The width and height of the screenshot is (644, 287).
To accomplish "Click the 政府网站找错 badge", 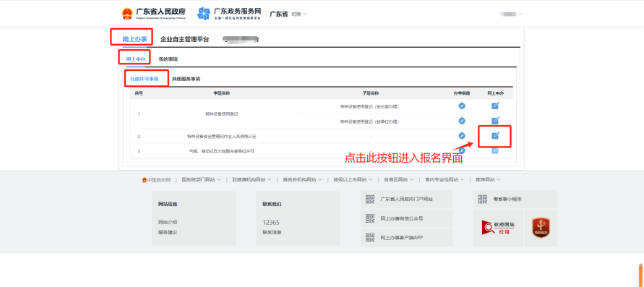I will coord(498,228).
